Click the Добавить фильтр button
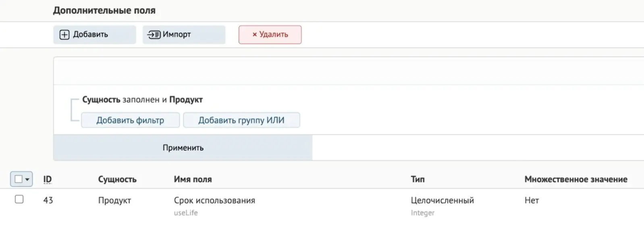 click(x=130, y=120)
